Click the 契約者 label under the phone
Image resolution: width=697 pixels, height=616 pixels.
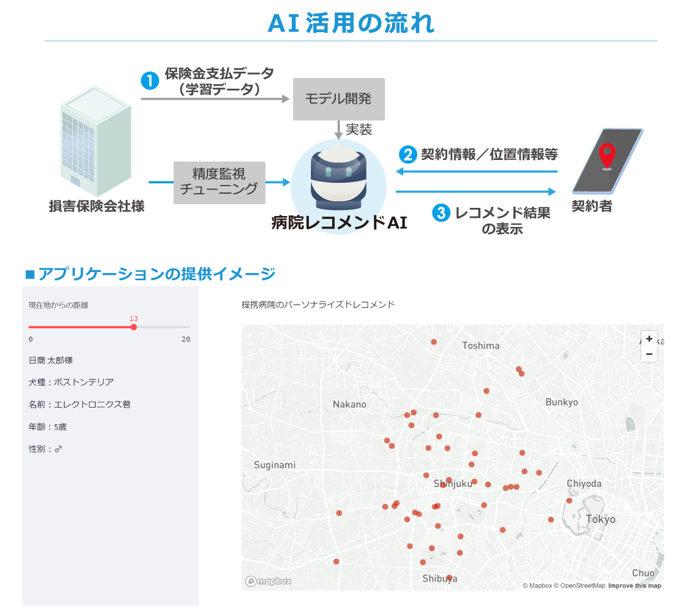point(592,206)
